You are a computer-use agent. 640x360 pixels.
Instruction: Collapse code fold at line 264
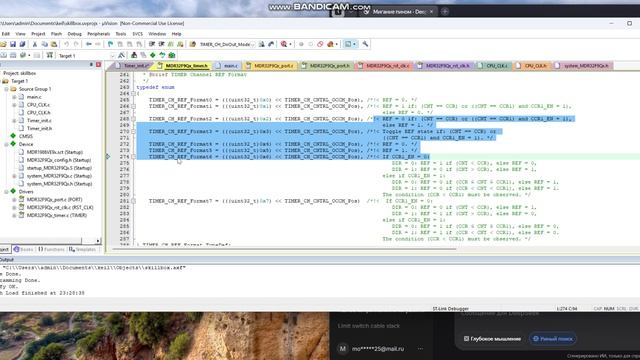133,93
